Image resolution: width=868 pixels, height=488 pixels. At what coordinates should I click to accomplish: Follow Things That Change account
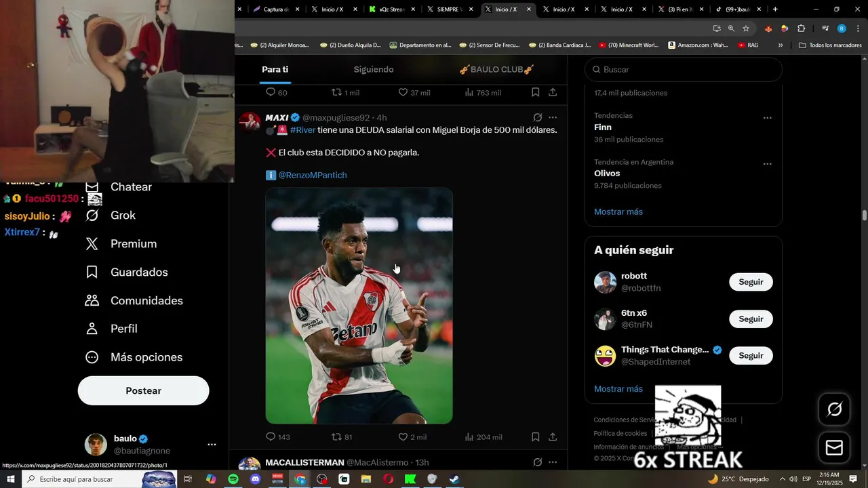point(751,355)
